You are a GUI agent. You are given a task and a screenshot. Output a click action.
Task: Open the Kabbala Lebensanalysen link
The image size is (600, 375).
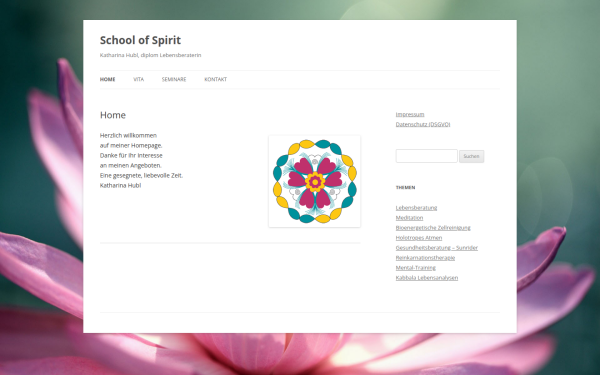coord(427,277)
